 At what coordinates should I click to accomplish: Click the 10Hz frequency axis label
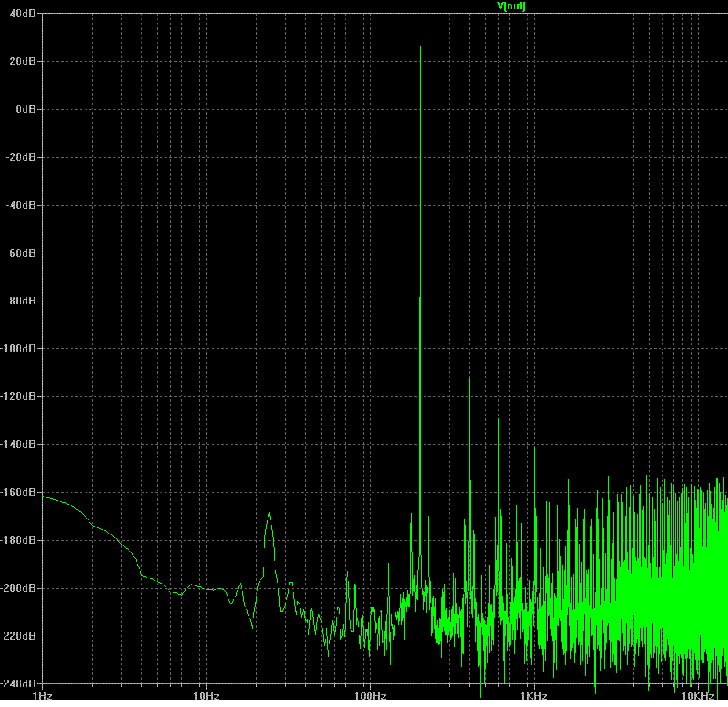[x=206, y=696]
